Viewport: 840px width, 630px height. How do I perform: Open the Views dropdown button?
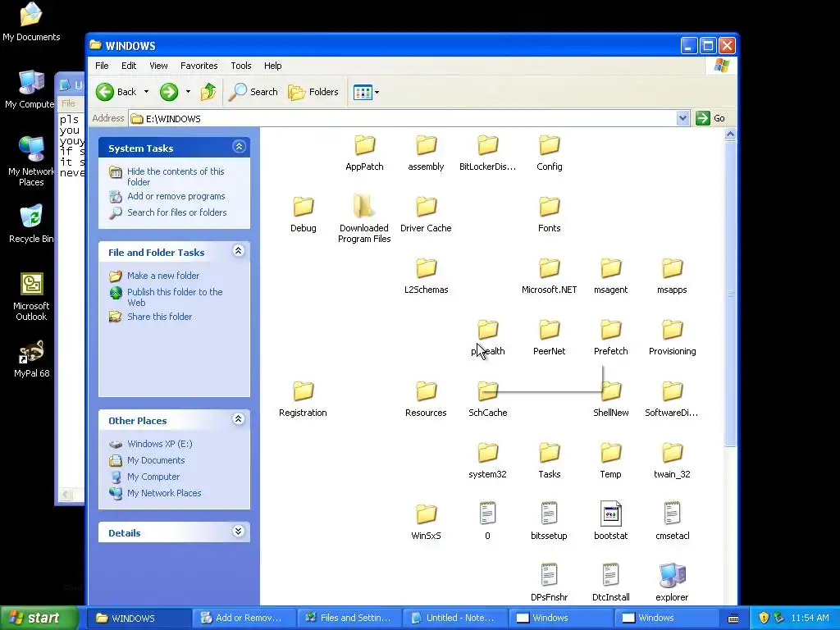point(367,92)
